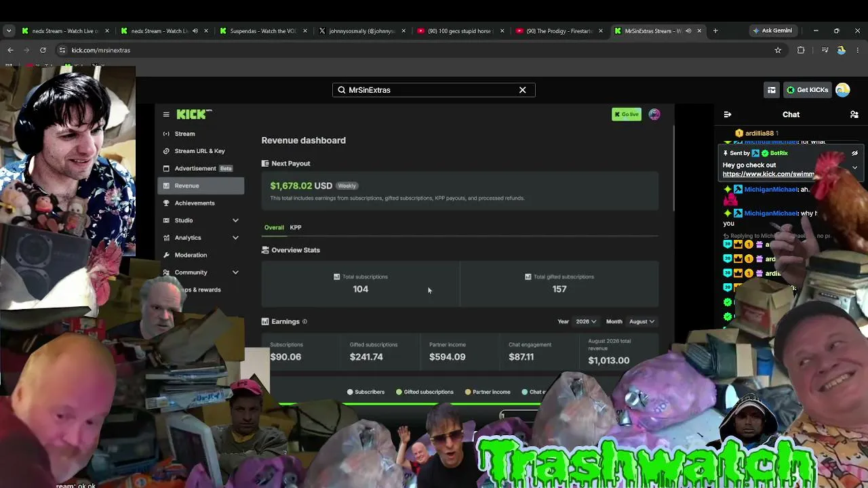Image resolution: width=868 pixels, height=488 pixels.
Task: Switch to the johnnysosmally X tab
Action: [362, 30]
